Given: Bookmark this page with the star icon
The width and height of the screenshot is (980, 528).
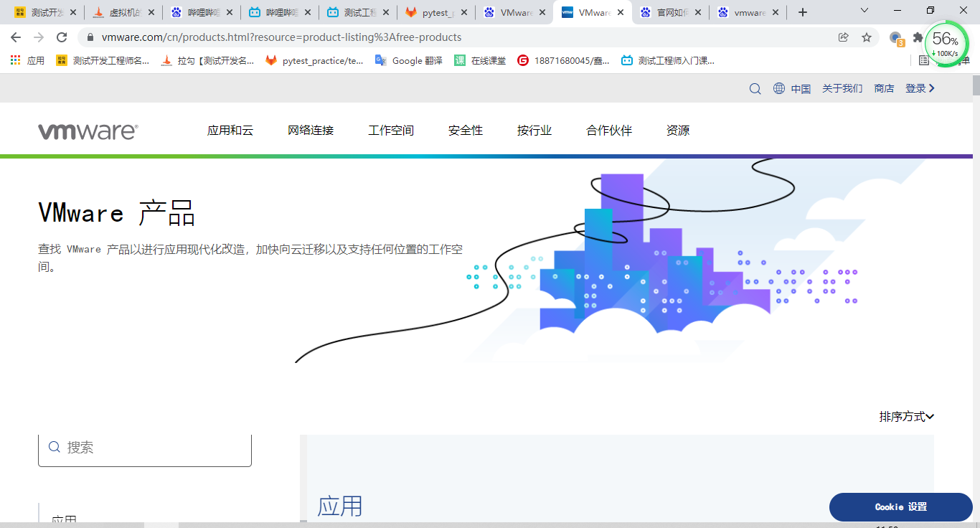Looking at the screenshot, I should (867, 37).
